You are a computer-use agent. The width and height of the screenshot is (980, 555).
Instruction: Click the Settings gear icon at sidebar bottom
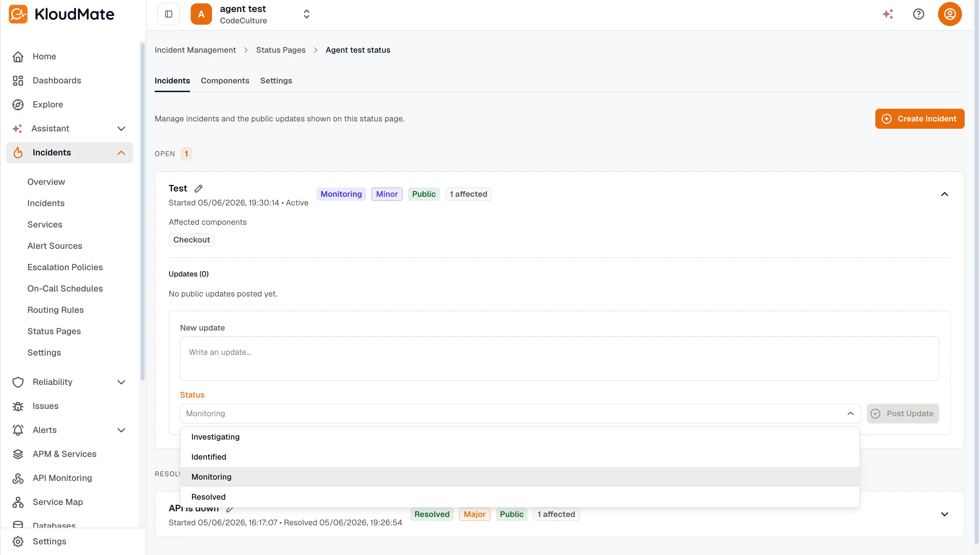pyautogui.click(x=18, y=541)
